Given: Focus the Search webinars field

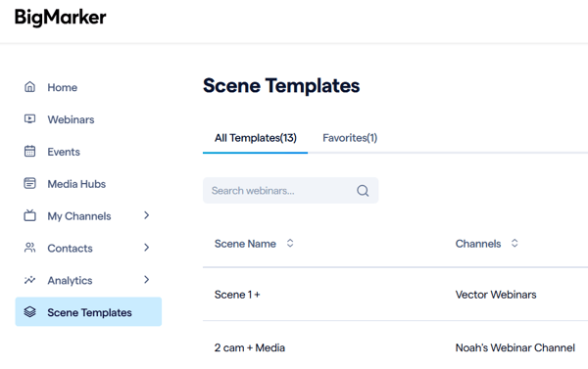Looking at the screenshot, I should 291,190.
